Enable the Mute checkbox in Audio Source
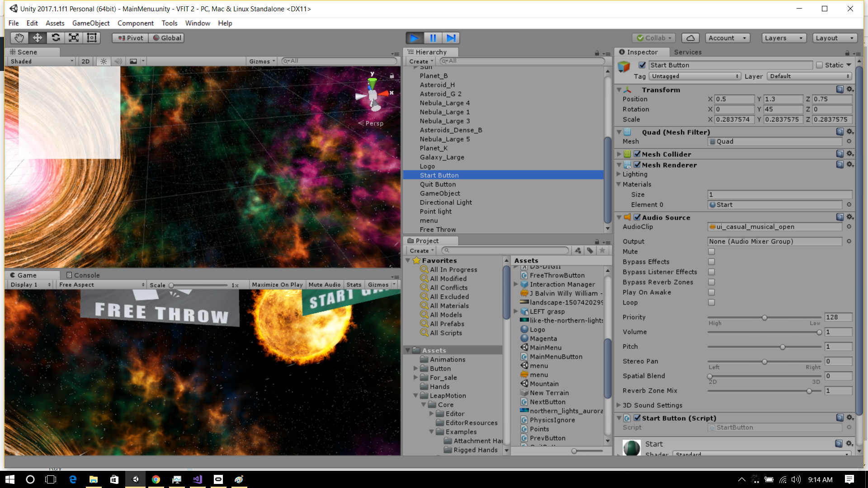The height and width of the screenshot is (488, 868). (711, 252)
